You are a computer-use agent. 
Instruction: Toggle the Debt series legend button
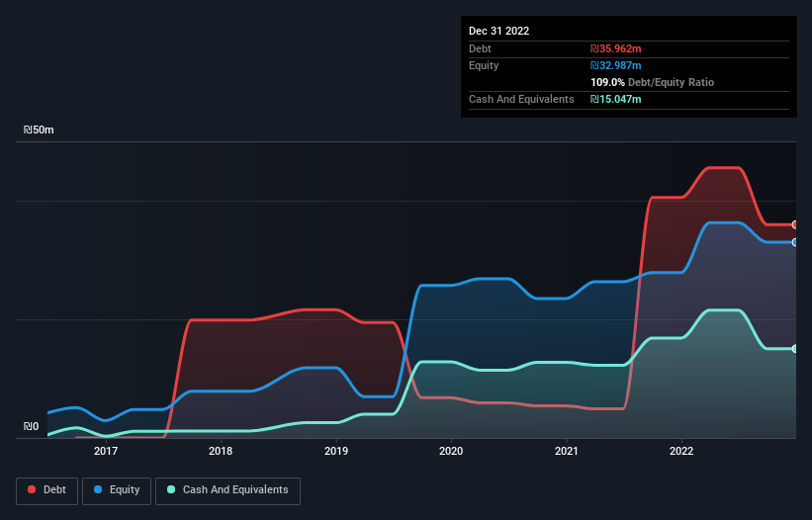[x=46, y=490]
